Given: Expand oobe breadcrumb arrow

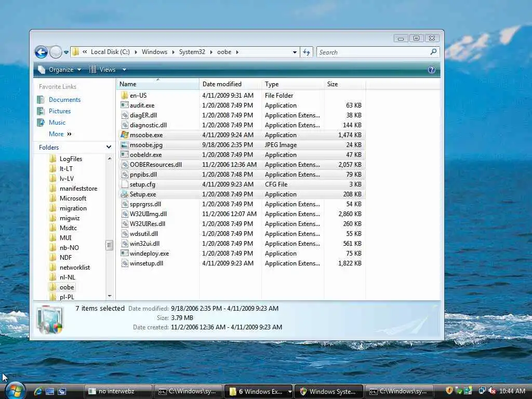Looking at the screenshot, I should pyautogui.click(x=237, y=52).
